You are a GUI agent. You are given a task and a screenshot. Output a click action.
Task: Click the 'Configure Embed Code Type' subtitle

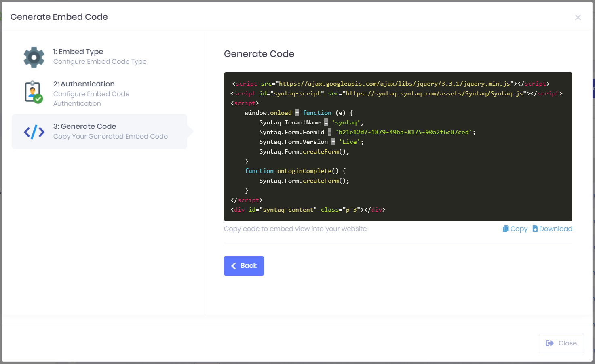tap(100, 61)
